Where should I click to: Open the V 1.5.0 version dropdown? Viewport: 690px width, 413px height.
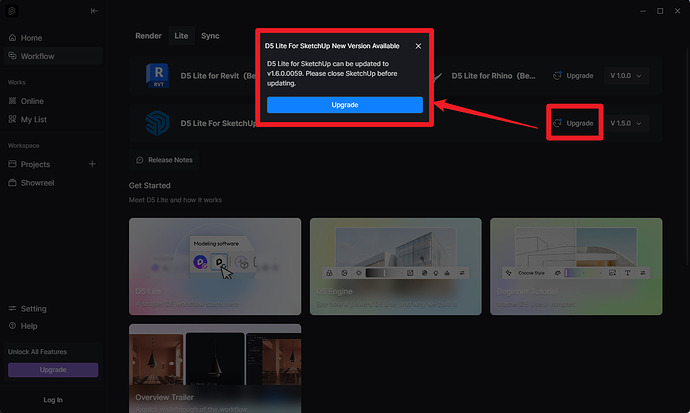626,123
